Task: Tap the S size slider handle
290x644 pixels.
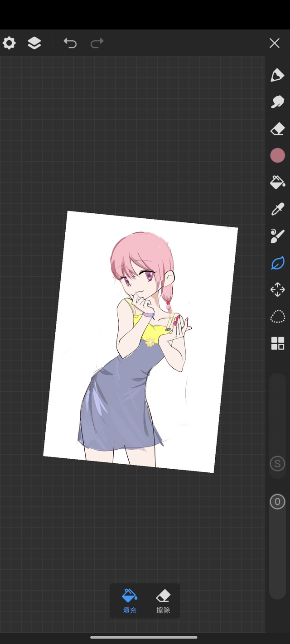Action: [277, 464]
